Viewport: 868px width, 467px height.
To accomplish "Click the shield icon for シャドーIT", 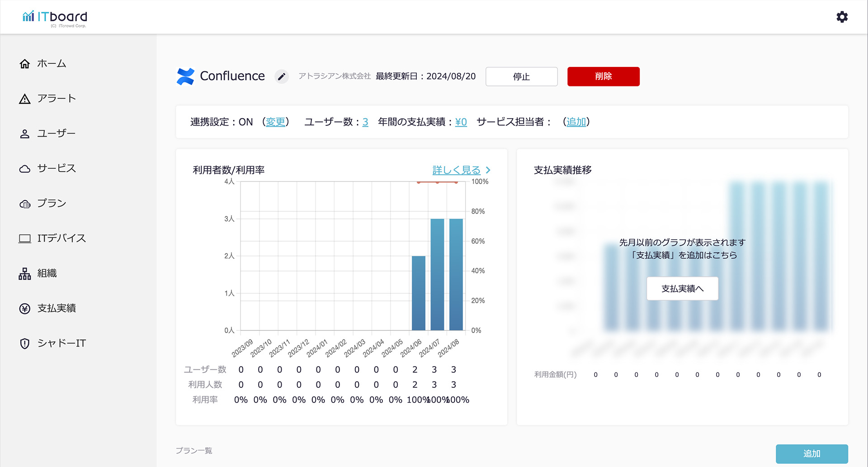I will click(x=25, y=343).
